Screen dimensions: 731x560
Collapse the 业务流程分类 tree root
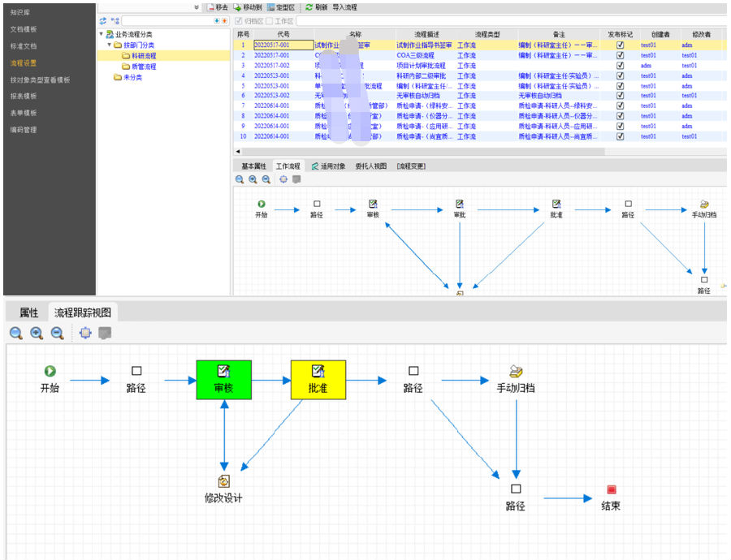102,35
